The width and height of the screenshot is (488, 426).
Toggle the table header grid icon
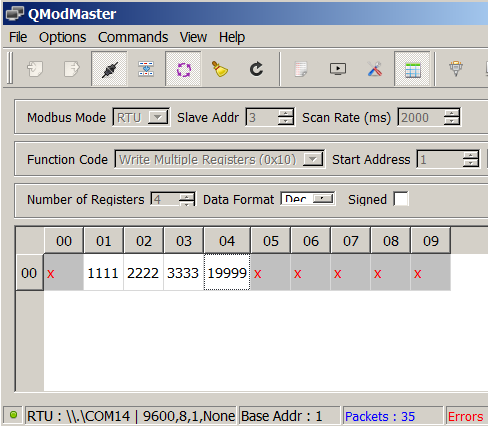click(412, 69)
